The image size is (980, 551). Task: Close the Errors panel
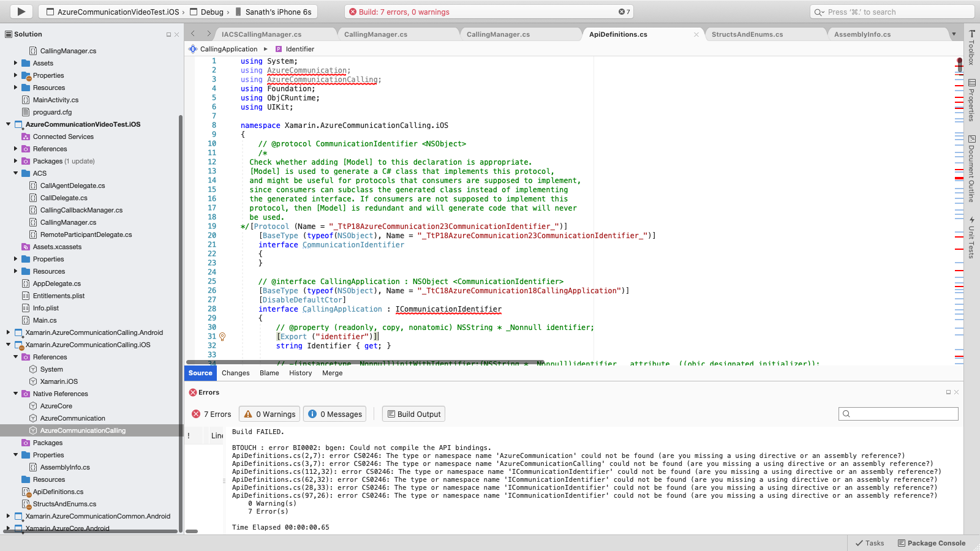click(957, 392)
